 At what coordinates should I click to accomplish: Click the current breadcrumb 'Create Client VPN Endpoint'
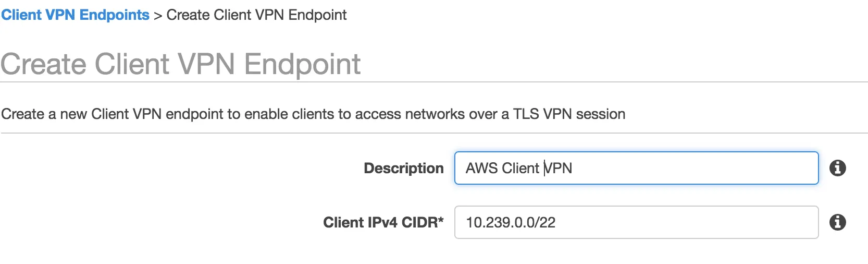coord(256,15)
